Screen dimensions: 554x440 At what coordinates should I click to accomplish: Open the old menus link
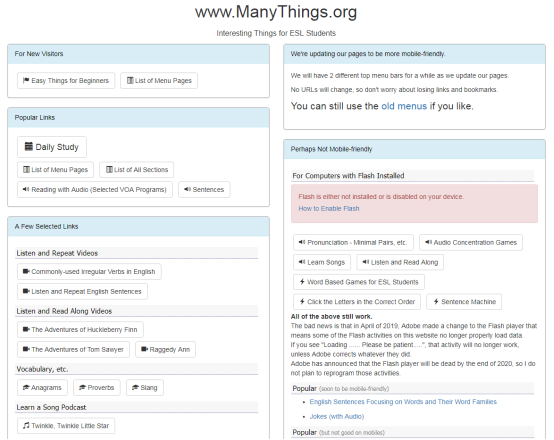tap(404, 106)
